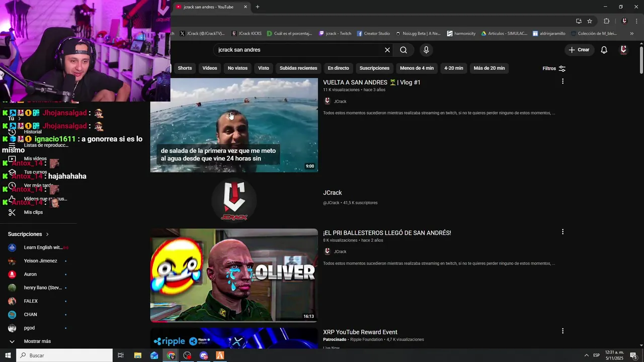The image size is (644, 362).
Task: Open the Chrome profile avatar in toolbar
Action: 624,21
